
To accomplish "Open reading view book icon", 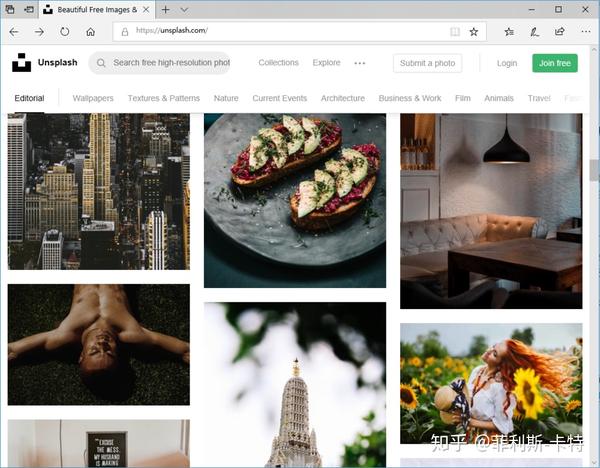I will [455, 32].
